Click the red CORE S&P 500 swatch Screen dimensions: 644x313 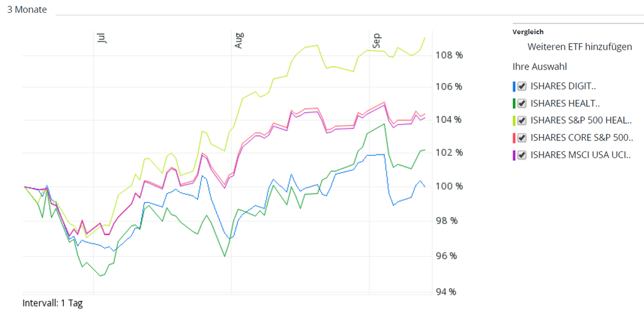pyautogui.click(x=514, y=138)
